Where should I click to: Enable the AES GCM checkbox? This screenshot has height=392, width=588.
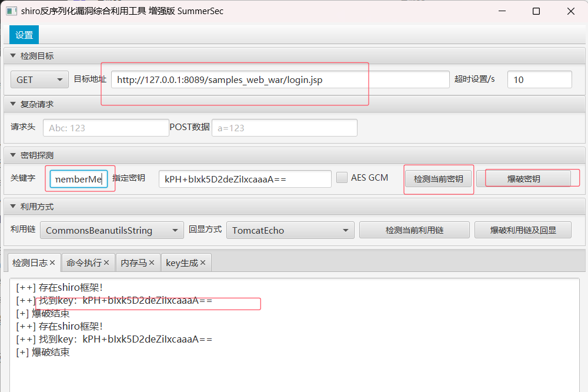tap(342, 178)
